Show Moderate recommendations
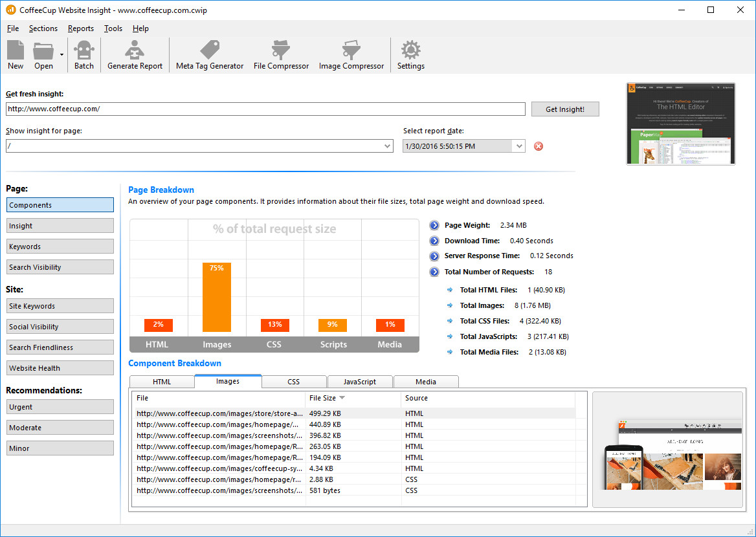Image resolution: width=756 pixels, height=537 pixels. point(60,428)
